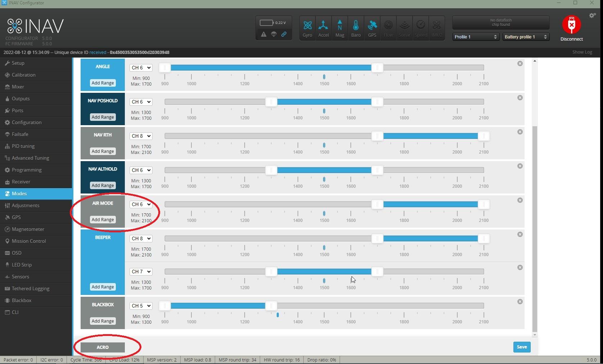Viewport: 603px width, 364px height.
Task: Delete the BLACKBOX range with X icon
Action: coord(520,302)
